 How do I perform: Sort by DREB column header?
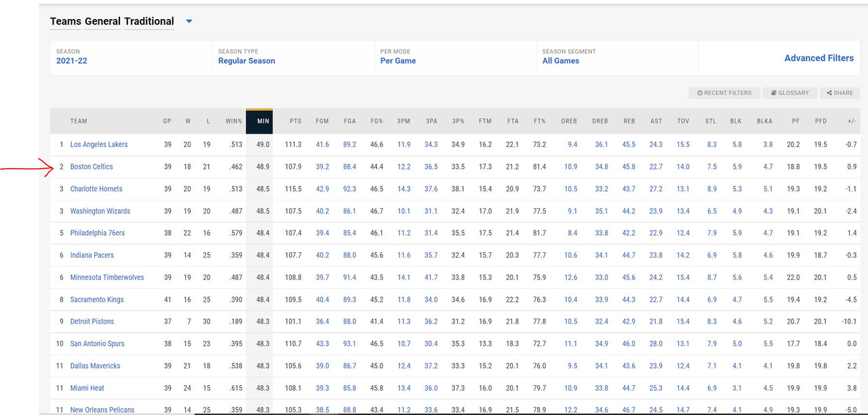point(600,121)
